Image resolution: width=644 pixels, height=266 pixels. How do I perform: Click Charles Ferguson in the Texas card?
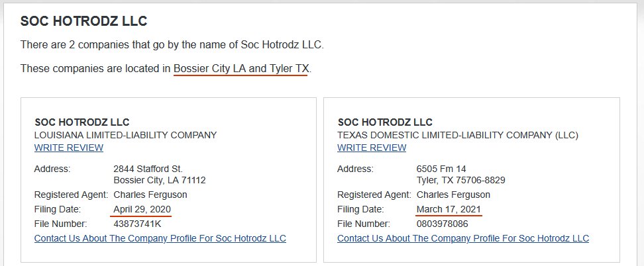(453, 195)
